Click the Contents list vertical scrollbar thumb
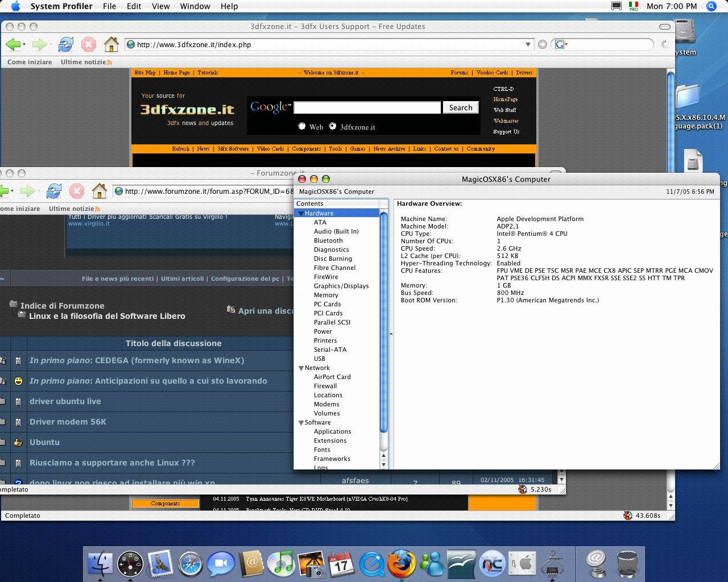This screenshot has width=728, height=582. pyautogui.click(x=383, y=322)
